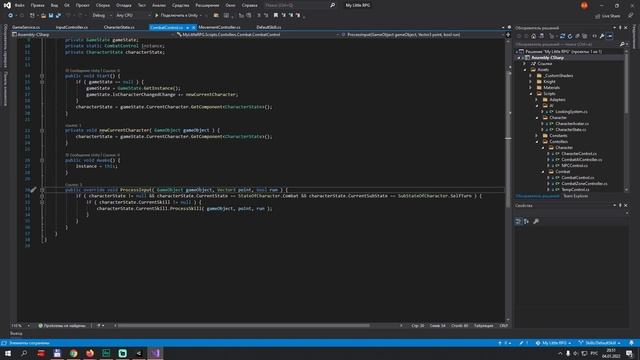
Task: Switch to the MovementController.cs tab
Action: 219,27
